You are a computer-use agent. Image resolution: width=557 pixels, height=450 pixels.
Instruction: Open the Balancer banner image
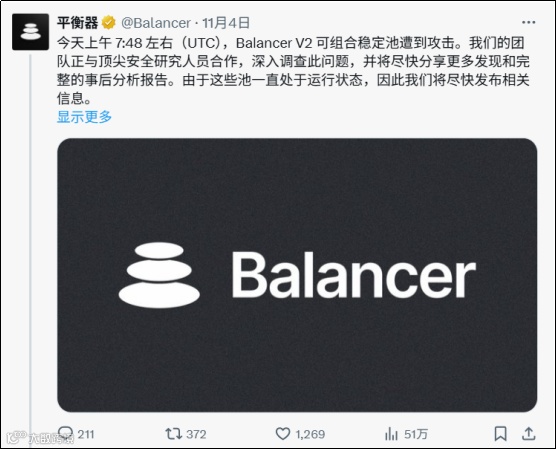point(297,275)
